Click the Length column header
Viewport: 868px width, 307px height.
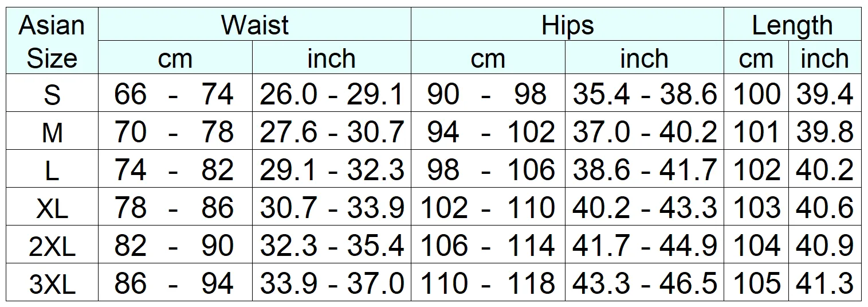click(792, 25)
